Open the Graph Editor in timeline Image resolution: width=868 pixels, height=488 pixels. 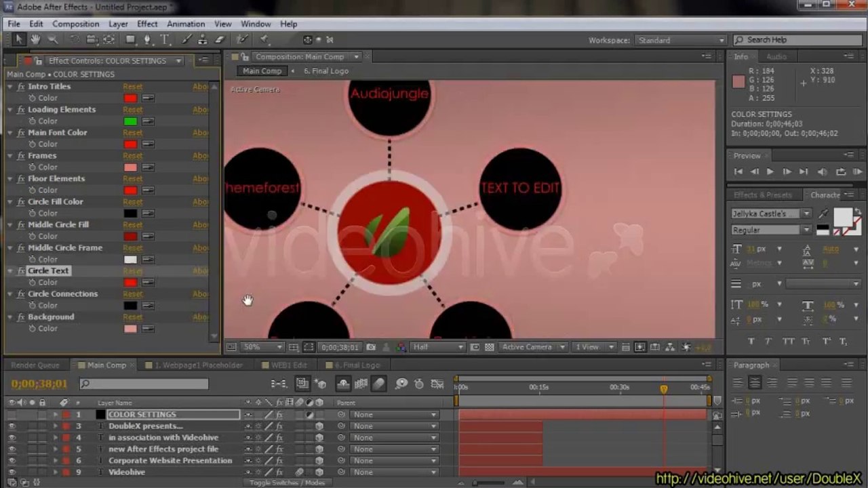click(x=438, y=384)
